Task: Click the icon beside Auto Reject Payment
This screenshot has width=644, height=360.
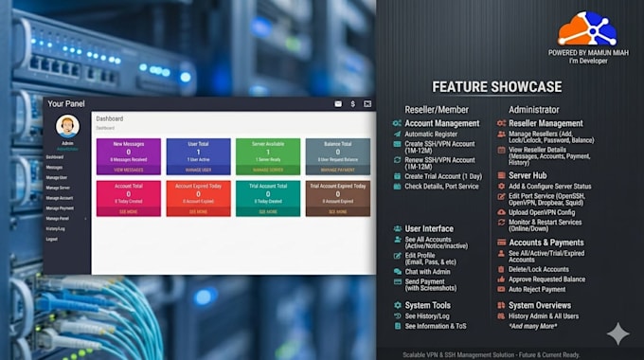Action: pyautogui.click(x=501, y=289)
